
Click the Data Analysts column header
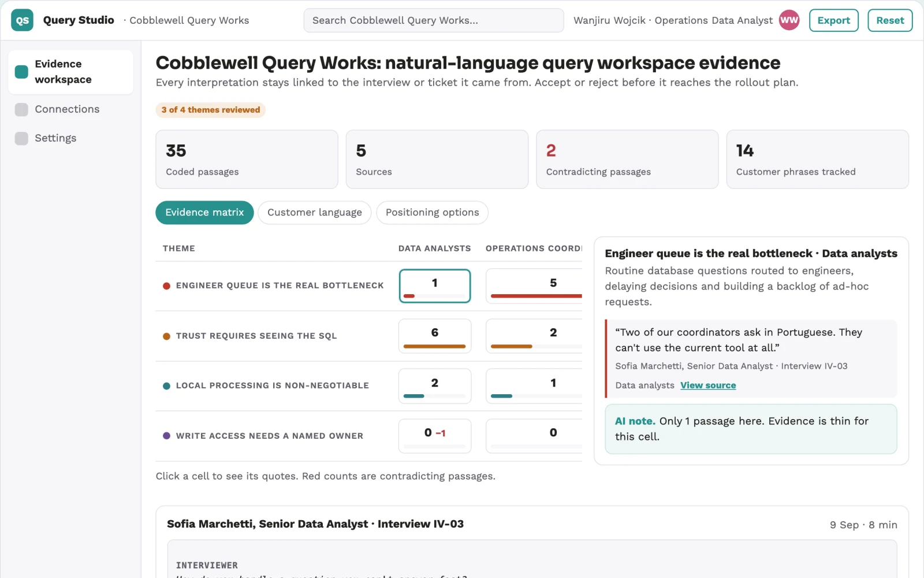434,249
